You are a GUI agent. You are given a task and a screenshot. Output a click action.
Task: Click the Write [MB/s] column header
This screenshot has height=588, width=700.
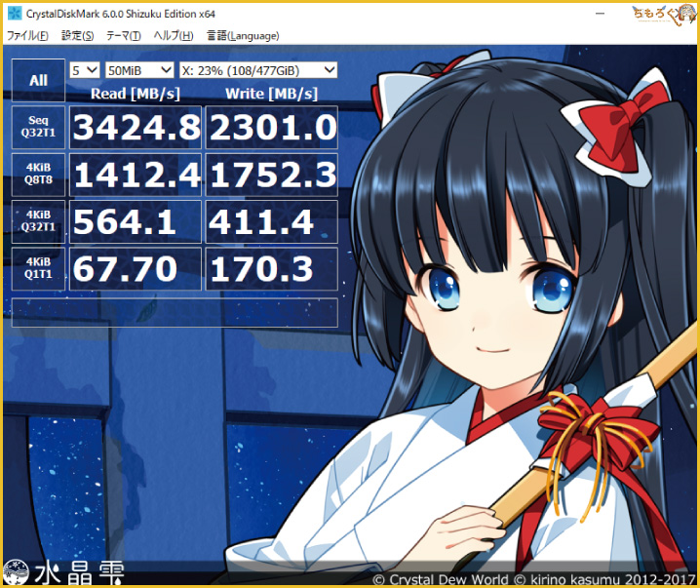pyautogui.click(x=271, y=94)
